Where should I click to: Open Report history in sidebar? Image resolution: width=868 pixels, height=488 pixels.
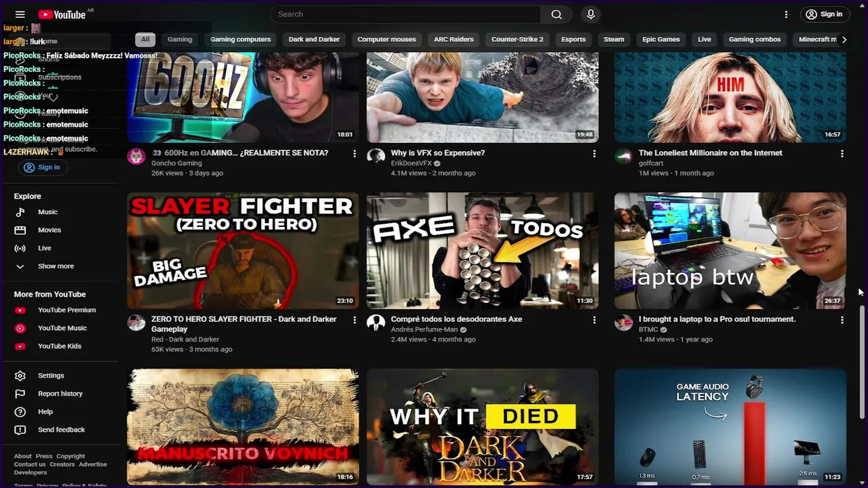click(60, 394)
